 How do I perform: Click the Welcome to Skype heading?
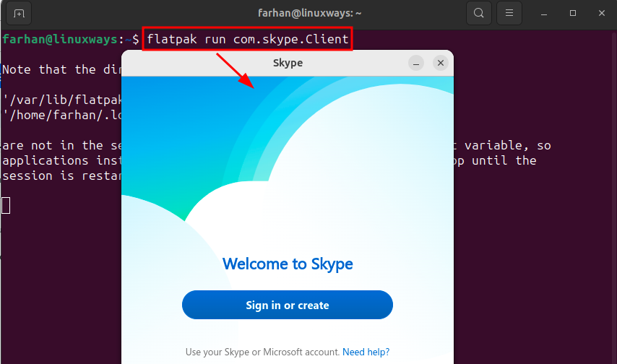pos(288,264)
